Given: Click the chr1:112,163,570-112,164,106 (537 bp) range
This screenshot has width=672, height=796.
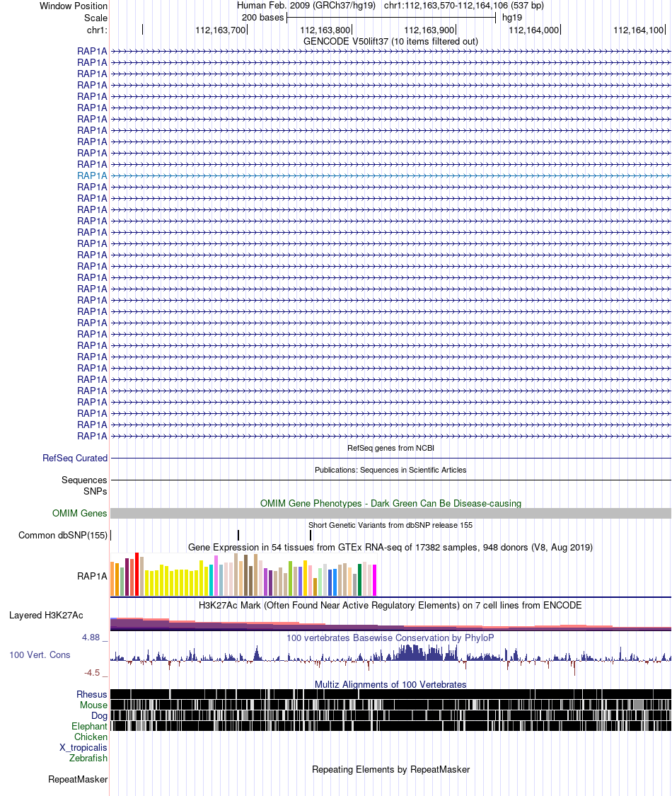Looking at the screenshot, I should point(464,6).
